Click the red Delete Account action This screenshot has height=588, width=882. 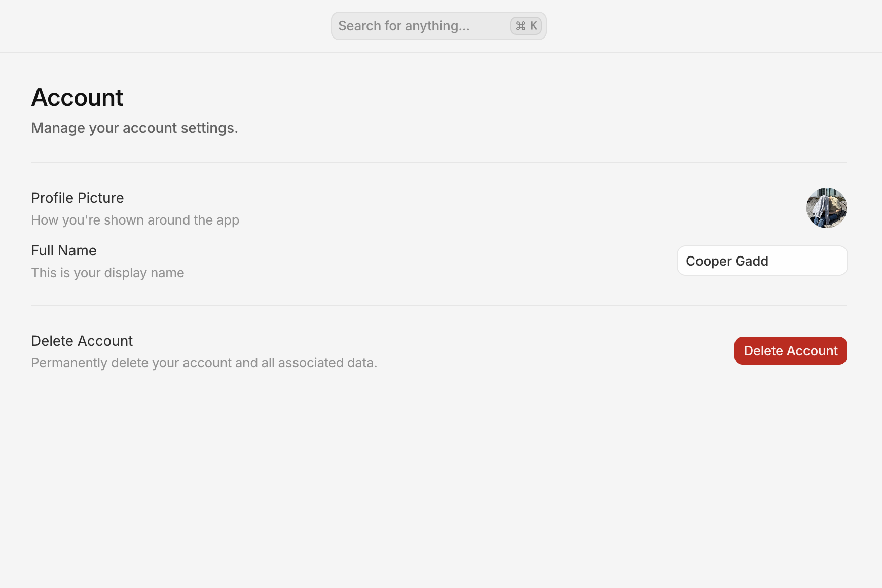tap(790, 350)
